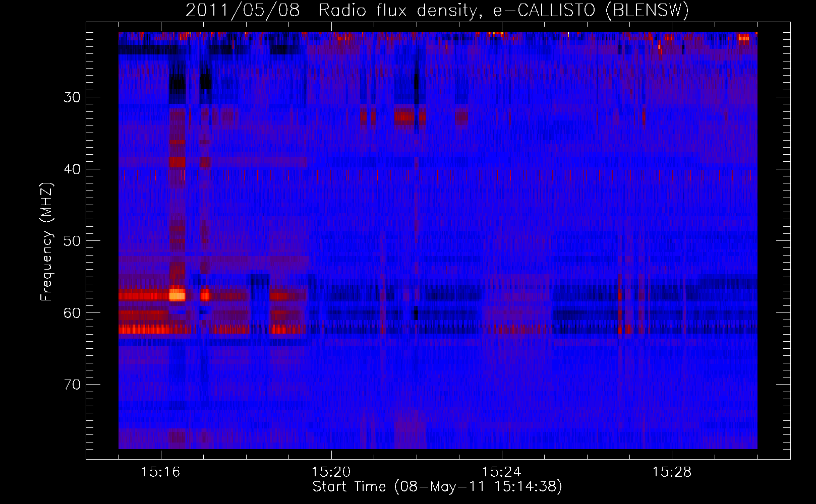Select the 15:16 time tick label
Screen dimensions: 816x504
pyautogui.click(x=161, y=472)
